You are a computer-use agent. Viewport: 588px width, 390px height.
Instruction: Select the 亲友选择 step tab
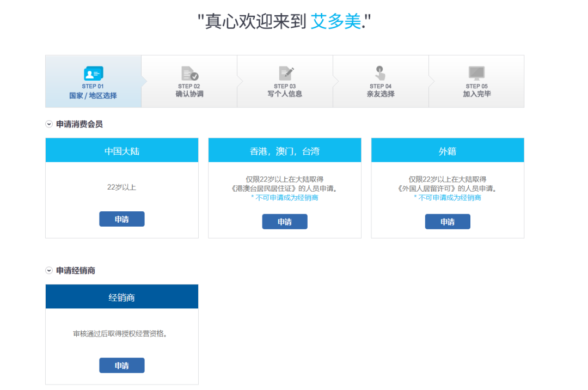pos(381,81)
